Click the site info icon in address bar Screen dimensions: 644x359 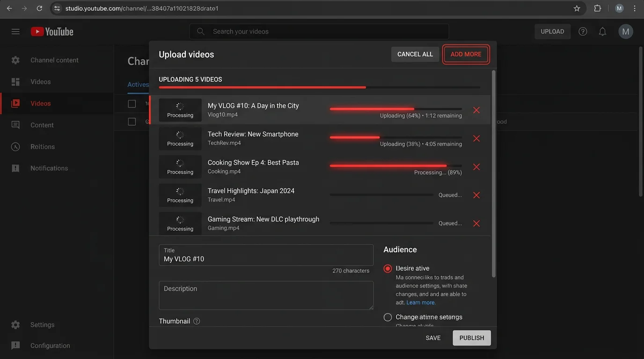[x=57, y=8]
